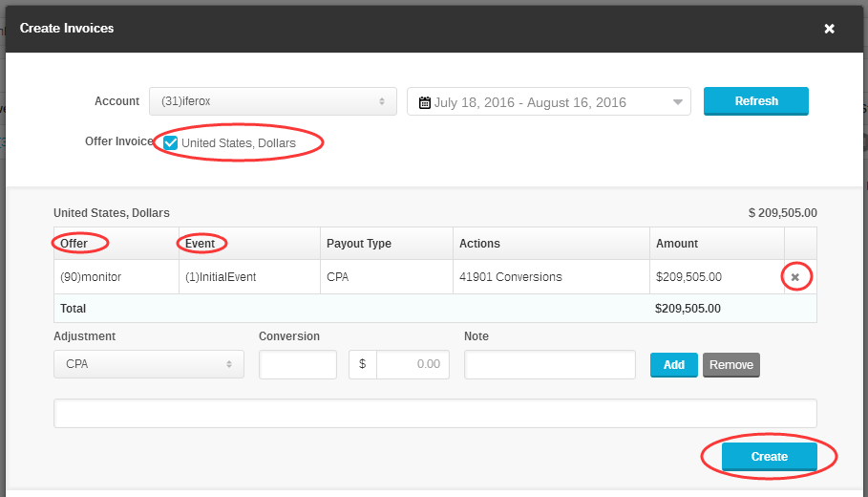Image resolution: width=868 pixels, height=497 pixels.
Task: Click the Offer column header
Action: 74,244
